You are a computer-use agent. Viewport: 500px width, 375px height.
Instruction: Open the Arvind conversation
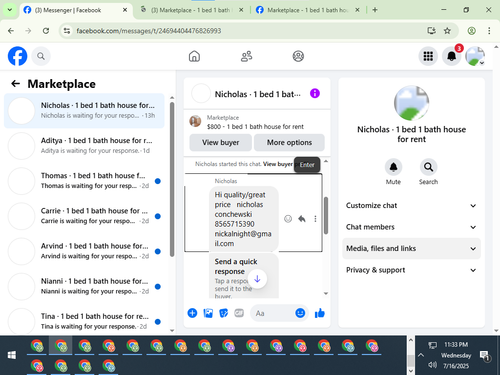(84, 251)
